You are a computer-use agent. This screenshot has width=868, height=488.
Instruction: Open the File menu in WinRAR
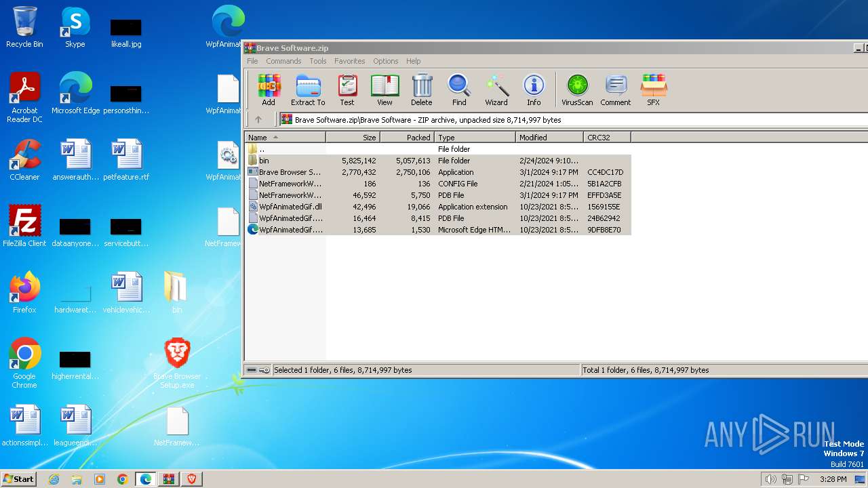tap(252, 61)
